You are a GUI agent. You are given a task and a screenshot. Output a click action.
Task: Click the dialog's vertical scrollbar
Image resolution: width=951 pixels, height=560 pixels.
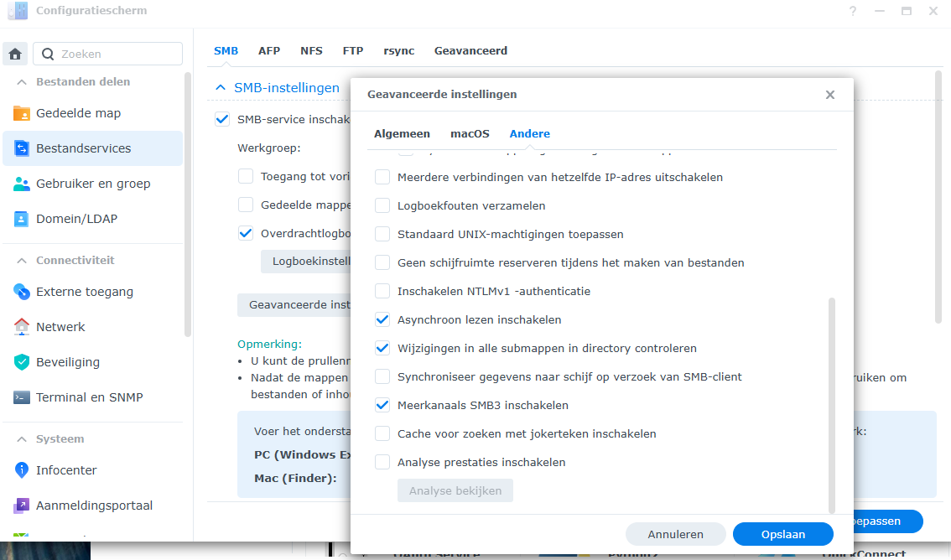tap(832, 405)
